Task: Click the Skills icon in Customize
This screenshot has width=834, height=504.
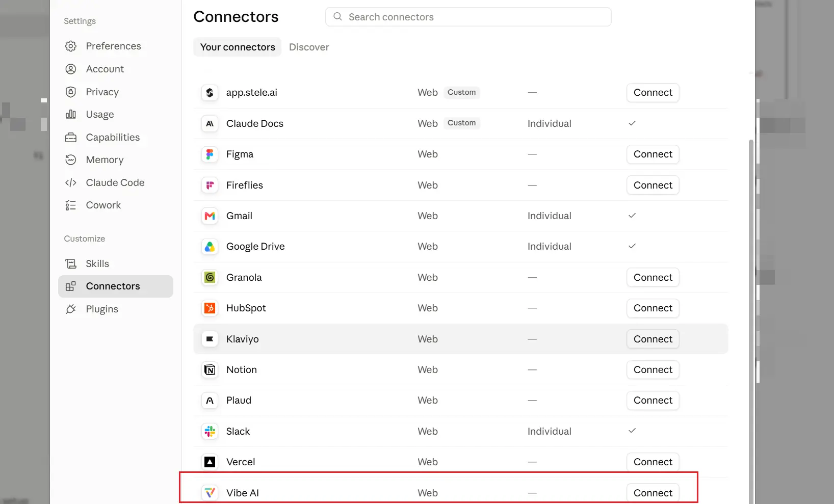Action: 71,263
